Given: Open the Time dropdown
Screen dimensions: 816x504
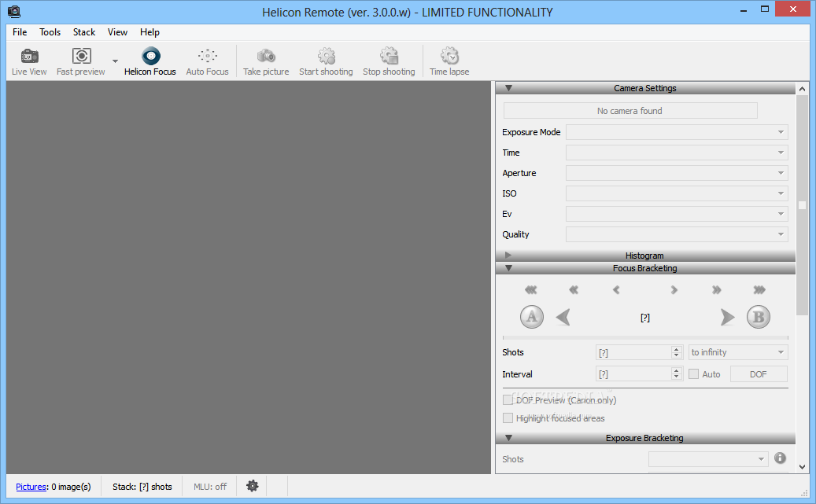Looking at the screenshot, I should coord(677,153).
